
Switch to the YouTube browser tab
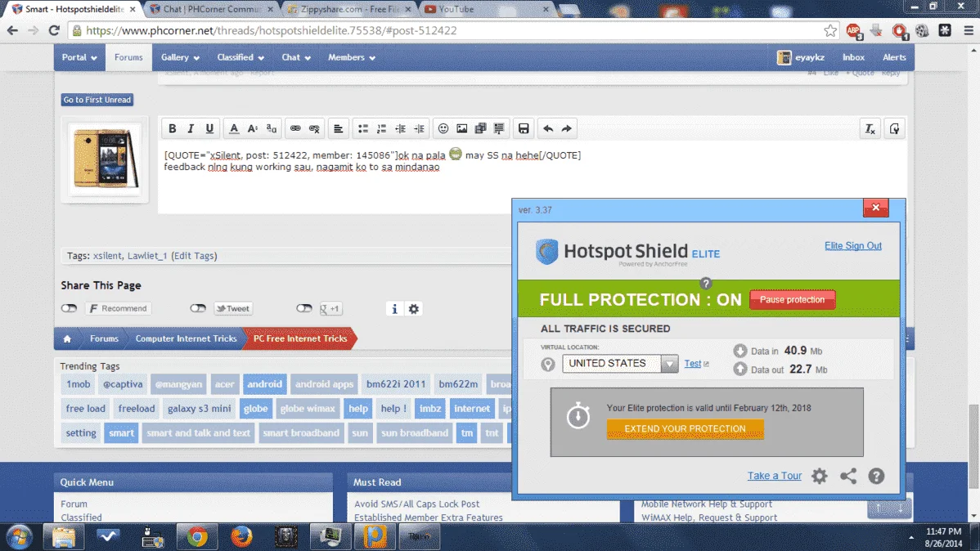(x=486, y=9)
